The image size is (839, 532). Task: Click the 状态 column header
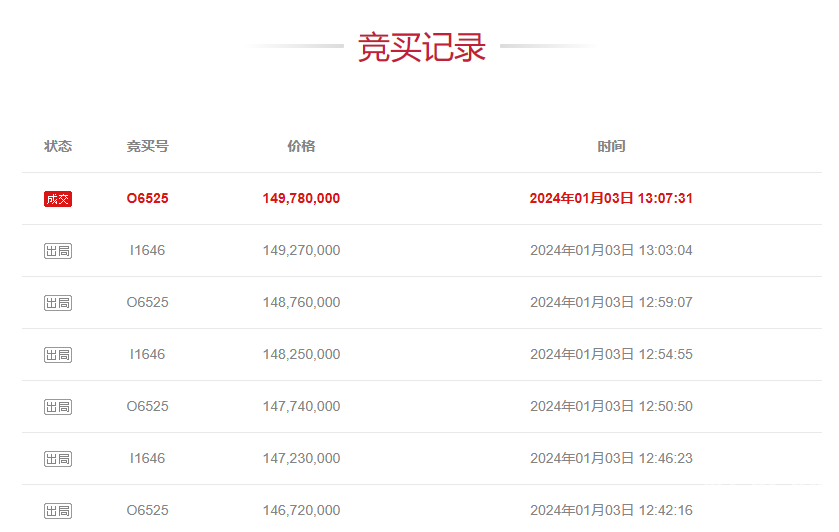click(58, 146)
